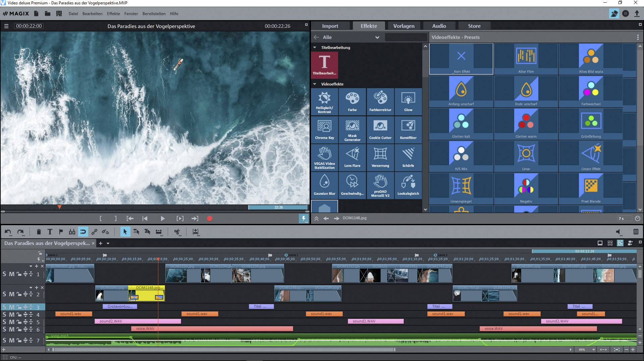This screenshot has width=644, height=361.
Task: Open VEGAS Video Stabilization
Action: tap(324, 158)
